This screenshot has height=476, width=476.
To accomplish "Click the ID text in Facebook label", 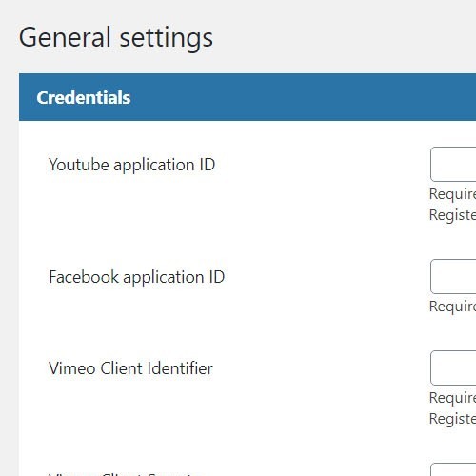I will pos(217,277).
